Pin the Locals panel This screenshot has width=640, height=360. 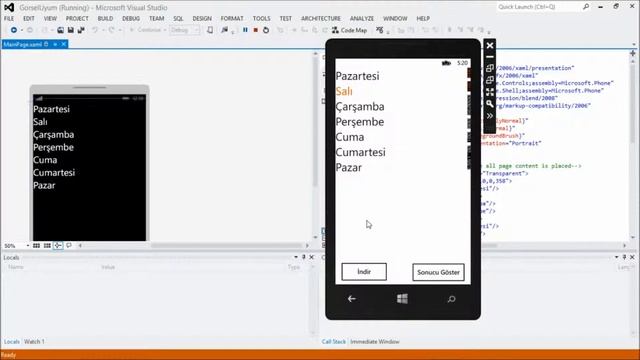coord(304,257)
